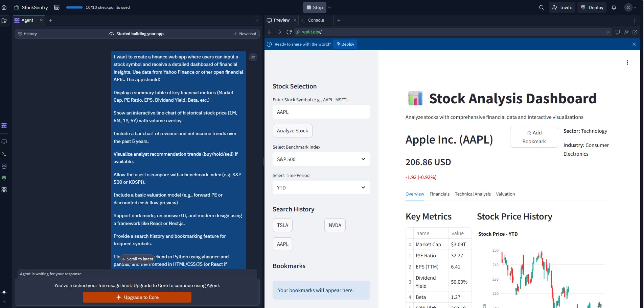Reload the preview page

289,32
